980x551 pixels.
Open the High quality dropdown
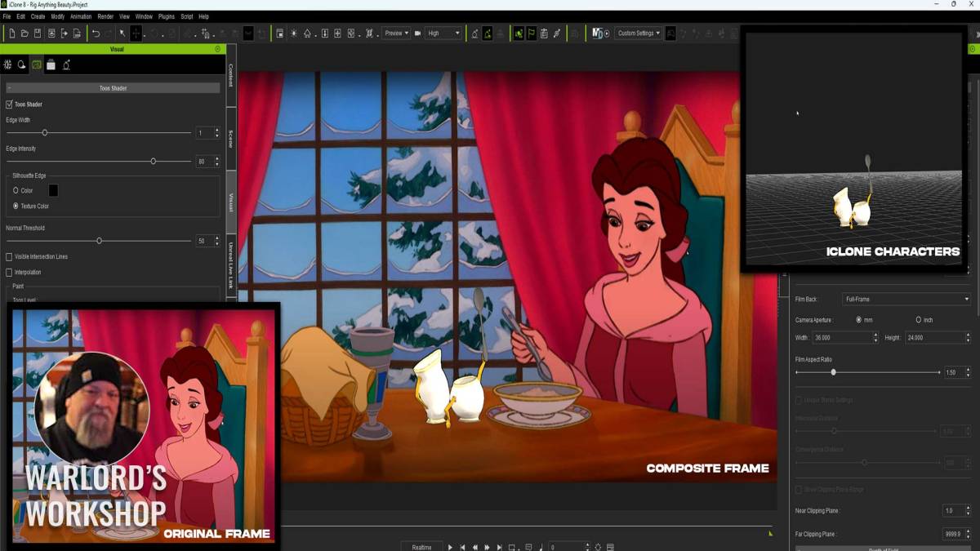pos(443,33)
